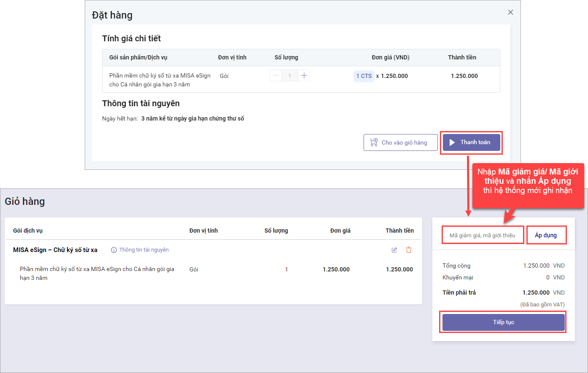Click Áp dụng to apply the code
Screen dimensions: 588x373
pos(546,235)
